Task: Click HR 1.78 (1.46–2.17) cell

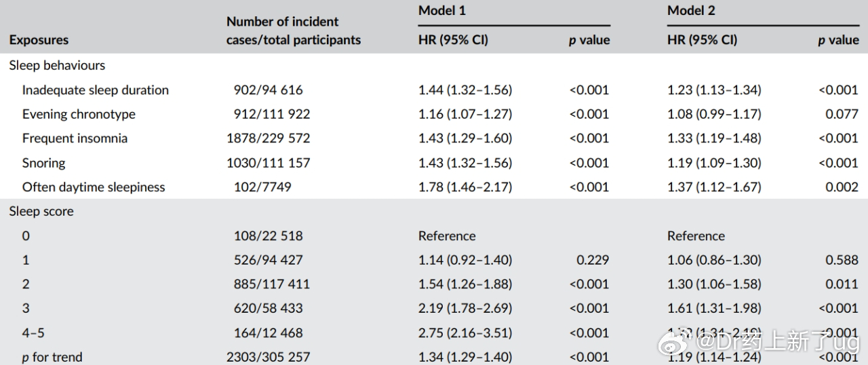Action: [x=465, y=187]
